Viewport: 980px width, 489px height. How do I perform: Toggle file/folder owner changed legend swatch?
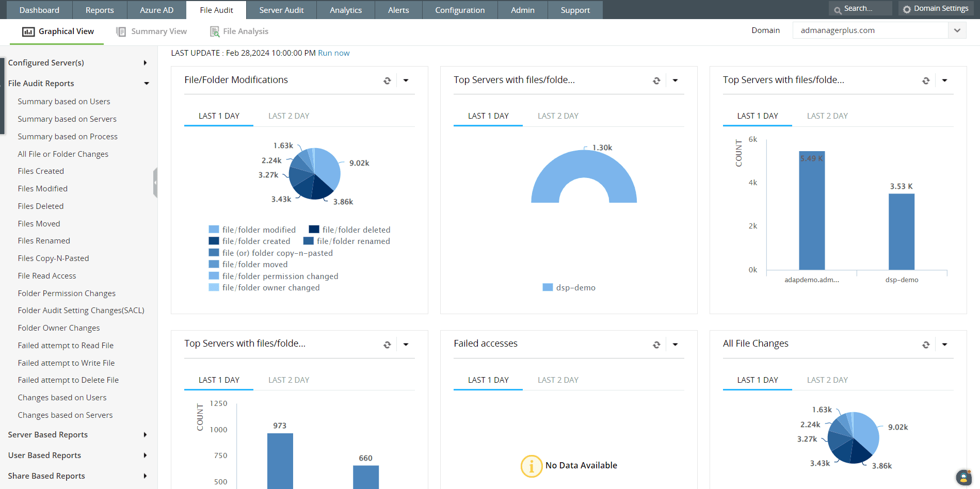pyautogui.click(x=214, y=288)
